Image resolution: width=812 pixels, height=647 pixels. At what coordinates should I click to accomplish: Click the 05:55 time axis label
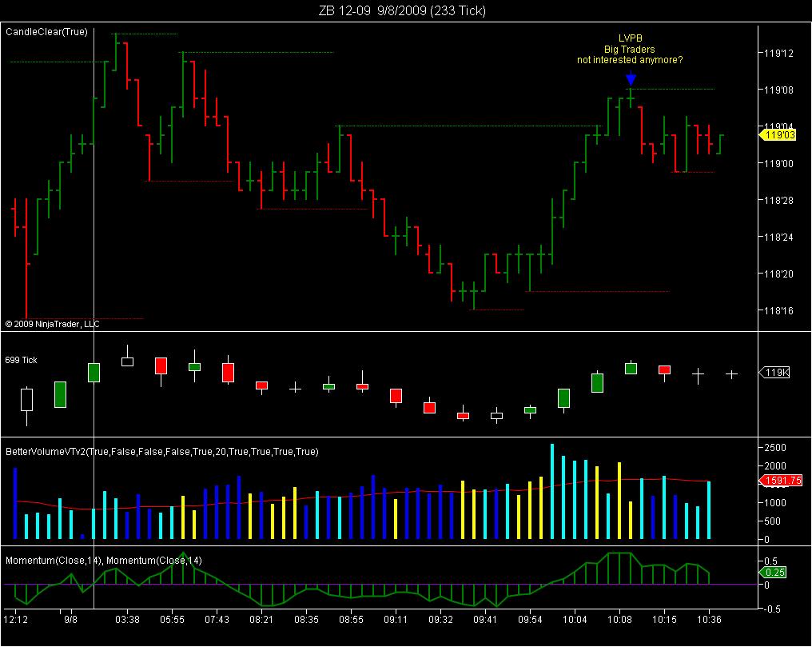tap(172, 620)
